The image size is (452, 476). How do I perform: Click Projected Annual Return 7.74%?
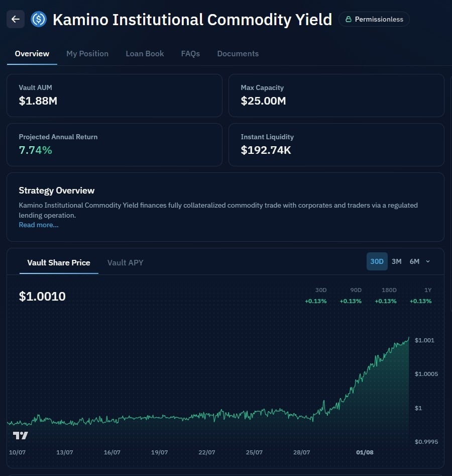point(36,150)
